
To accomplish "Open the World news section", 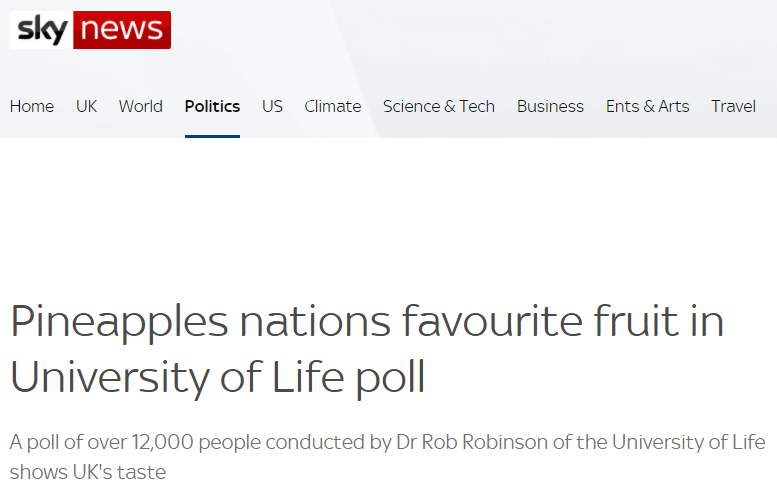I will [x=141, y=106].
